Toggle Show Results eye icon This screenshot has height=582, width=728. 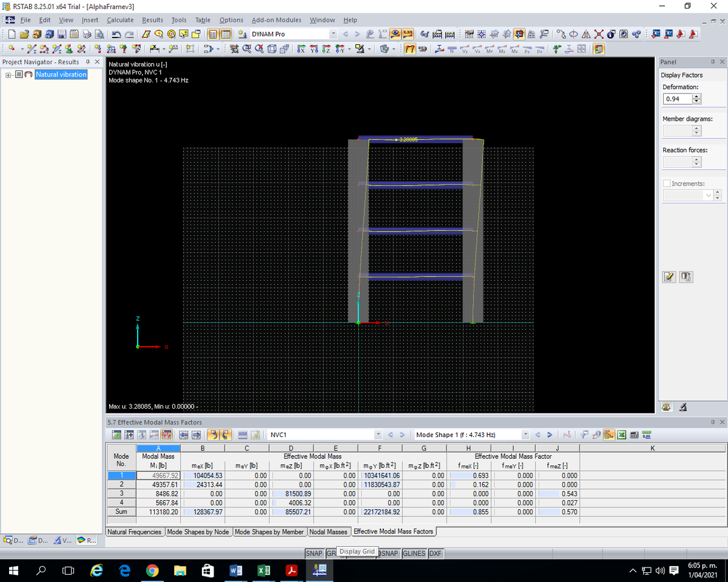pyautogui.click(x=395, y=34)
